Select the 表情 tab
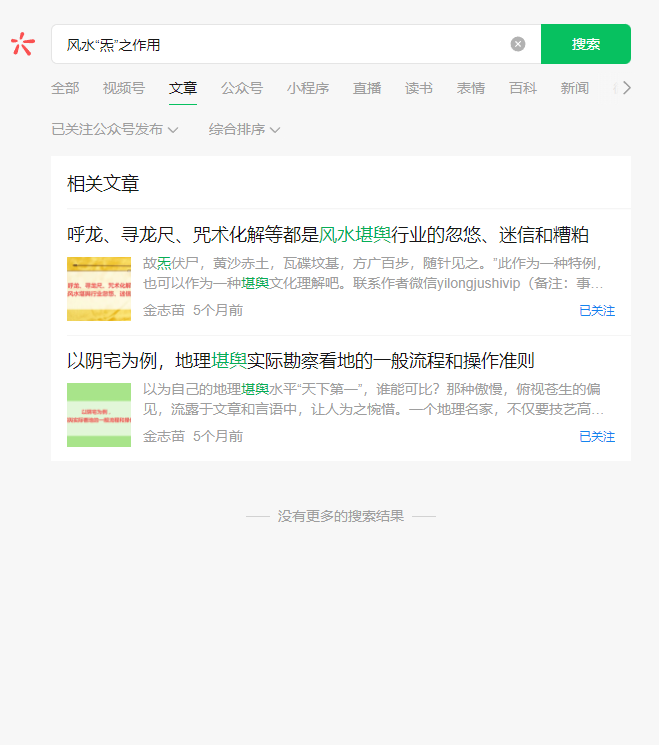The image size is (659, 745). pos(471,88)
